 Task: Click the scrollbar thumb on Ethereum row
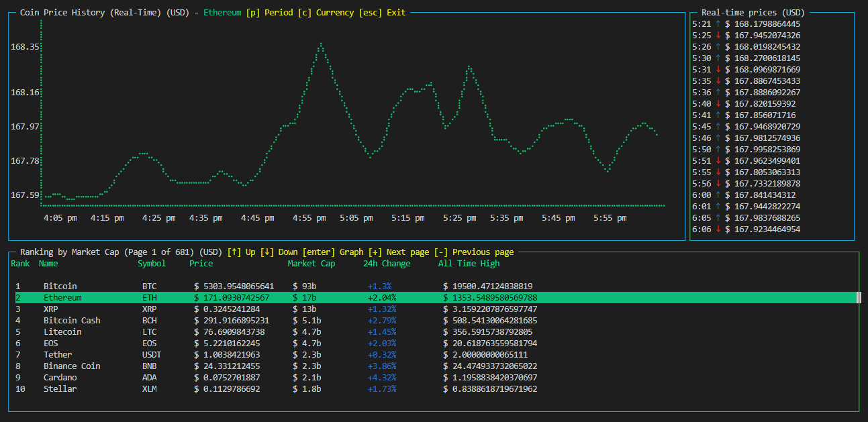click(859, 298)
